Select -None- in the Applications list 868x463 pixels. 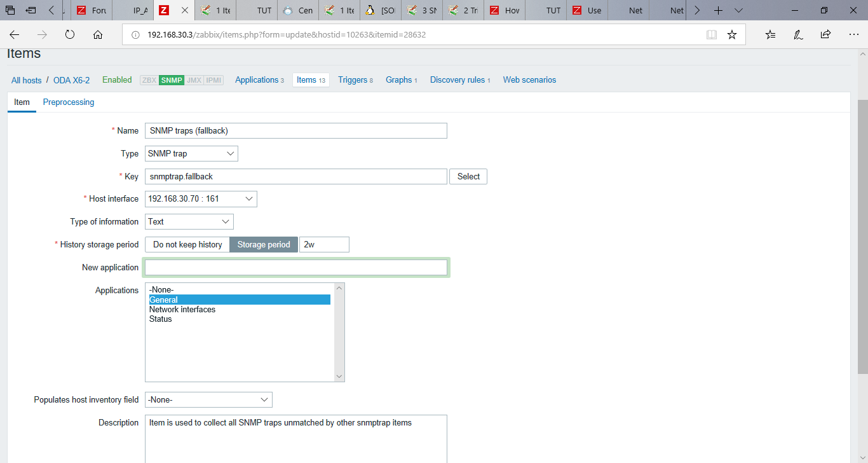click(x=240, y=290)
